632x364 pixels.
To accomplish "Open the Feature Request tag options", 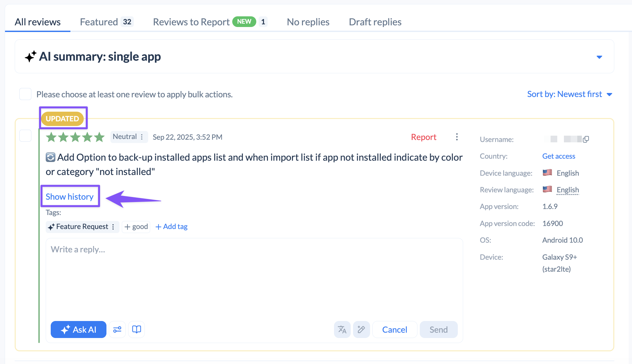I will 113,227.
